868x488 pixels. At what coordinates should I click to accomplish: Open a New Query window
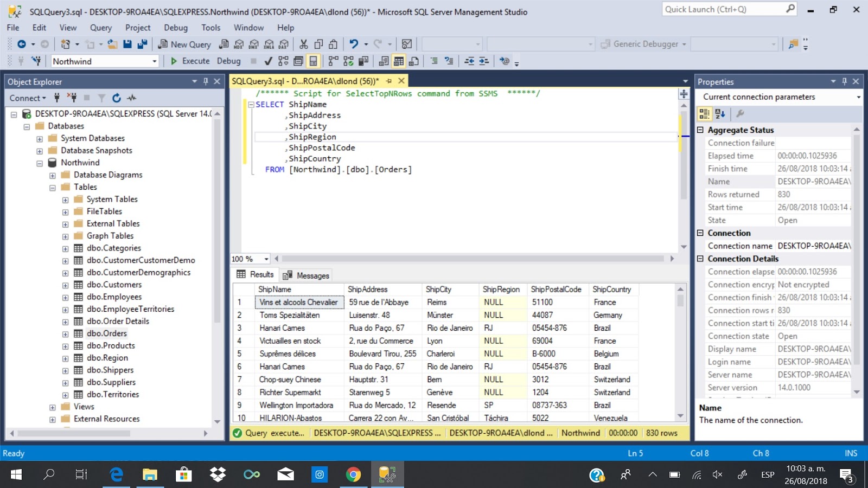pyautogui.click(x=185, y=44)
